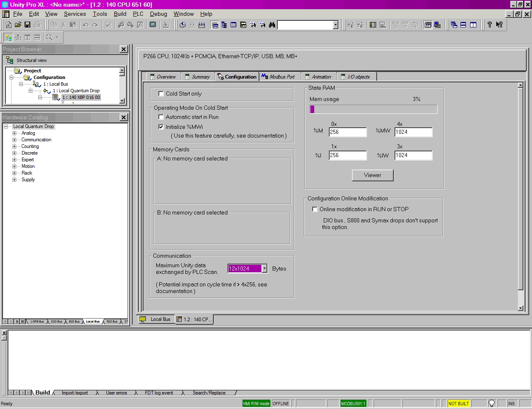Uncheck the Initialize %MWi option
The width and height of the screenshot is (532, 409).
point(161,127)
